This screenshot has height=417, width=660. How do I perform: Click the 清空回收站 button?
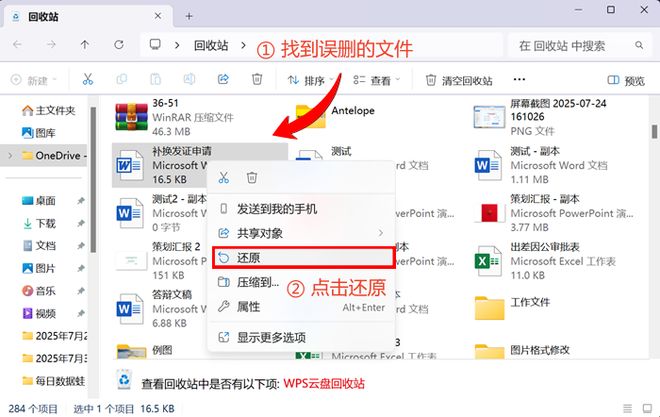pyautogui.click(x=459, y=80)
